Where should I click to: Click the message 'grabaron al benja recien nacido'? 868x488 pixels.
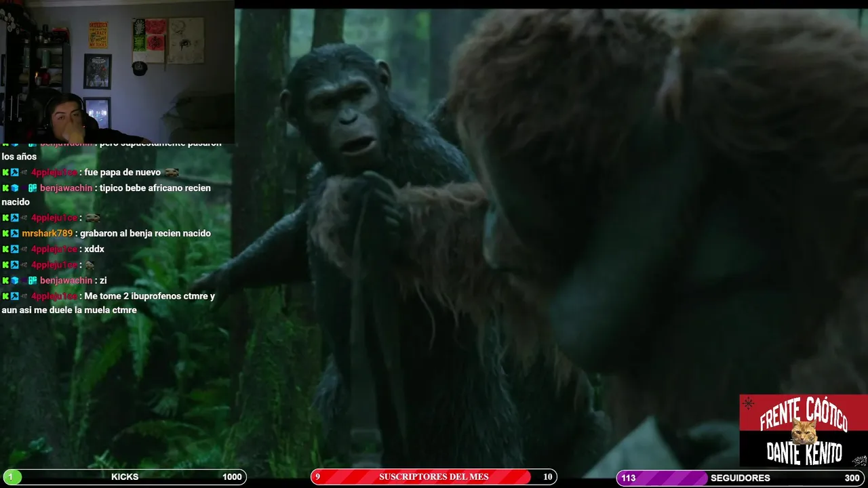pyautogui.click(x=145, y=233)
